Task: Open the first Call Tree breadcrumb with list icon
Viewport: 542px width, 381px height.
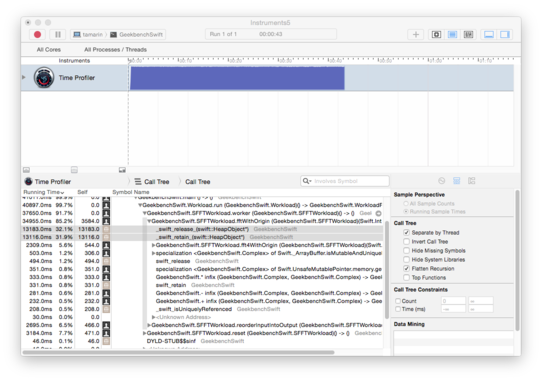Action: 152,182
